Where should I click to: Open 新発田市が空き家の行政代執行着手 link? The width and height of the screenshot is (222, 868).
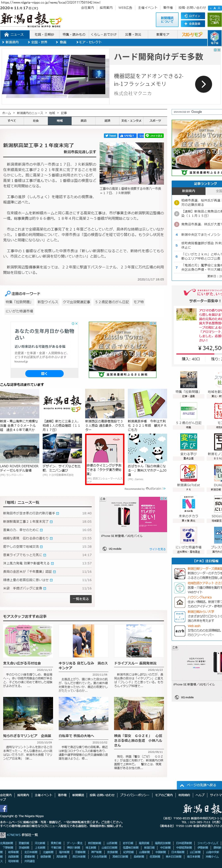pyautogui.click(x=29, y=513)
